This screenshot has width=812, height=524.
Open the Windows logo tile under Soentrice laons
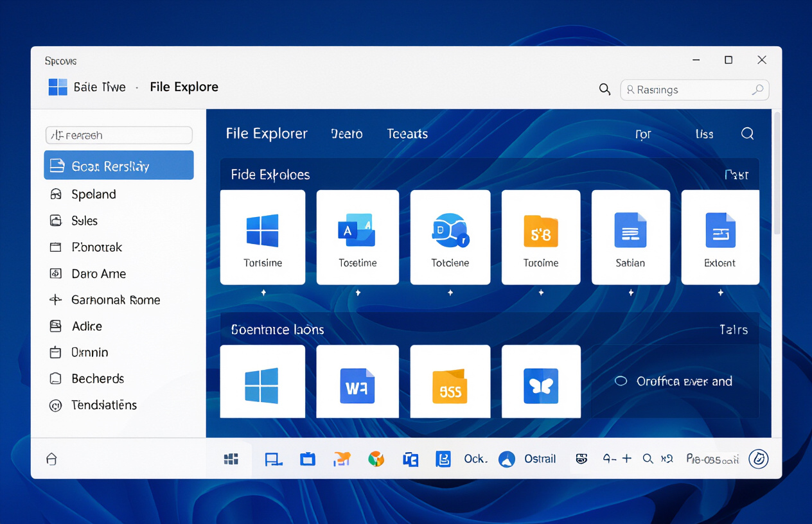point(263,381)
